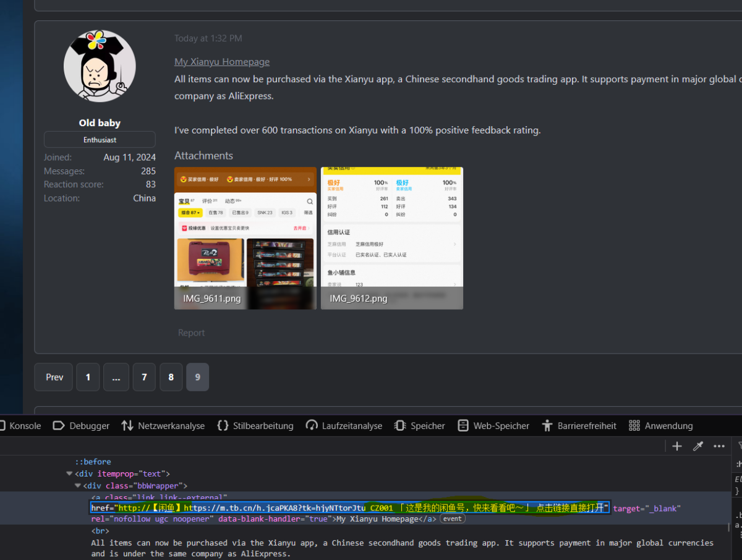The image size is (742, 560).
Task: Open attachment IMG_9611.png
Action: tap(245, 238)
